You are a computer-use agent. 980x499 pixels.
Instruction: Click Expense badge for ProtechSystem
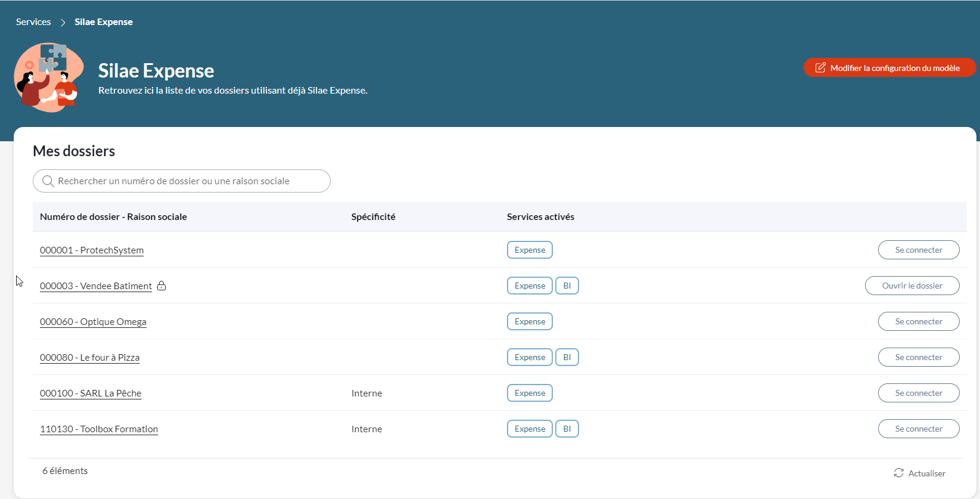(x=530, y=250)
